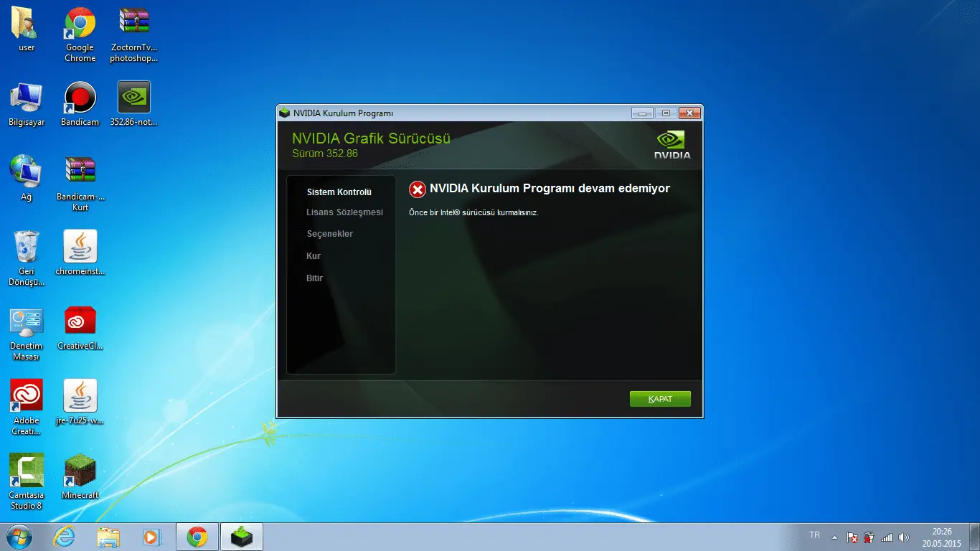
Task: Close the NVIDIA Kurulum Programı window
Action: point(689,113)
